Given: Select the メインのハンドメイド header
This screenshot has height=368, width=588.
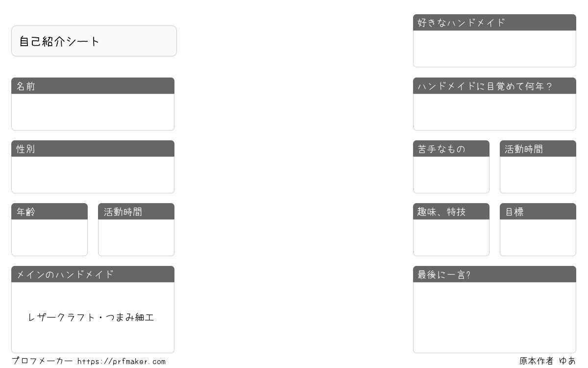Looking at the screenshot, I should click(x=93, y=274).
